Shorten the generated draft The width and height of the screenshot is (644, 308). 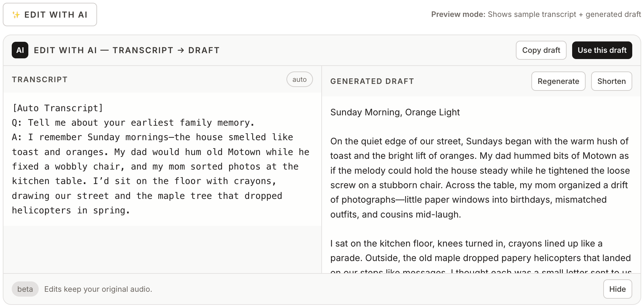pos(612,81)
